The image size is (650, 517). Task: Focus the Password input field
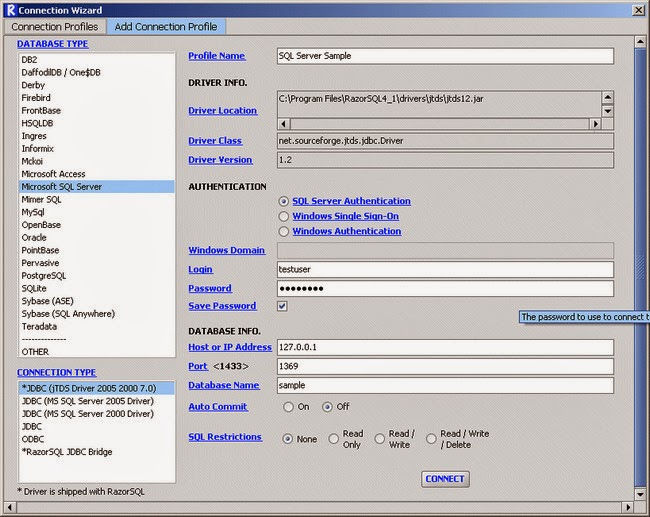pos(445,289)
